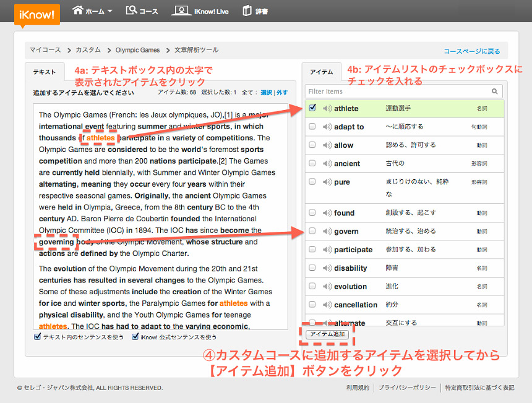Play audio for allow

tap(327, 145)
